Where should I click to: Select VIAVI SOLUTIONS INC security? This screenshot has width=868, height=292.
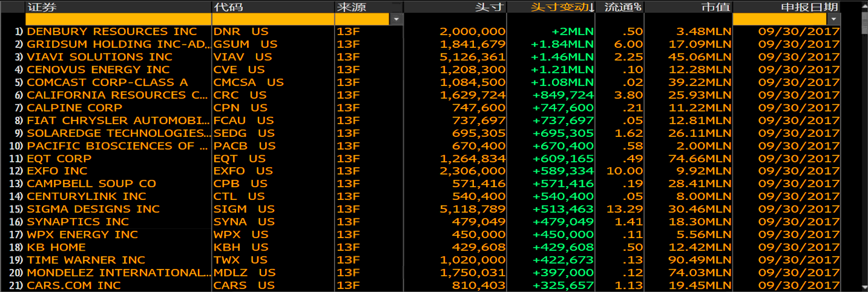99,57
